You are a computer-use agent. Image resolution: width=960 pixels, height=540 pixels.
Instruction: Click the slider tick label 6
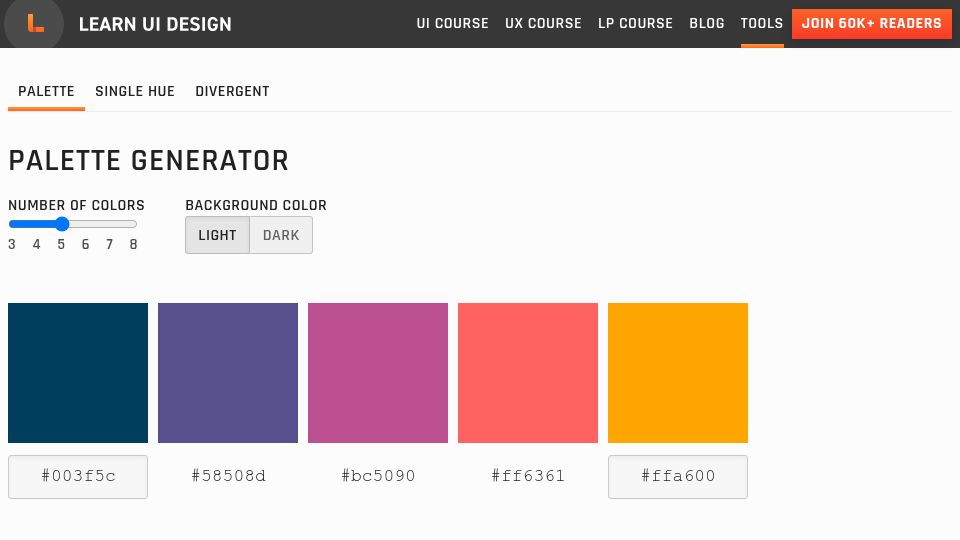pyautogui.click(x=85, y=244)
